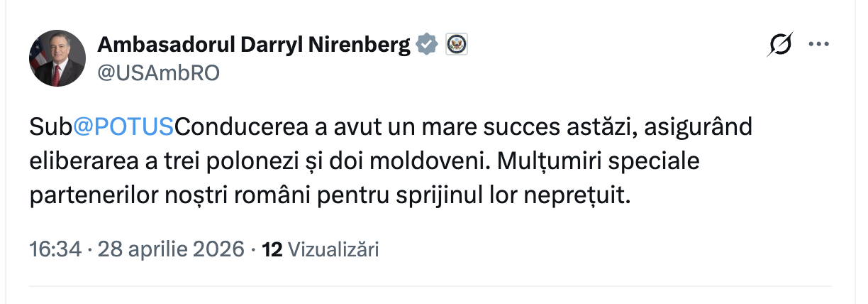Screen dimensions: 868x304
Task: Open Ambasadorul Darryl Nirenberg's profile name
Action: point(253,45)
